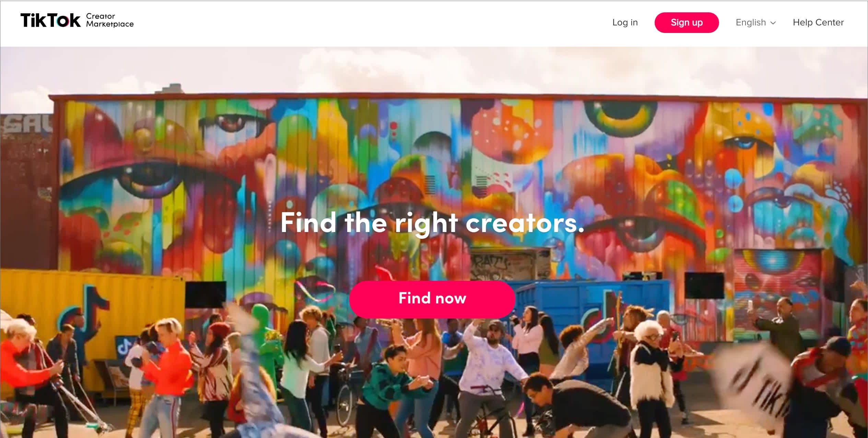868x438 pixels.
Task: Click the black screen above the yellow container
Action: (x=206, y=294)
